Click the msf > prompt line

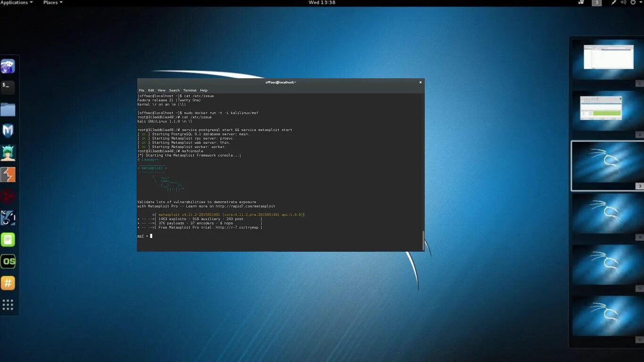[145, 236]
